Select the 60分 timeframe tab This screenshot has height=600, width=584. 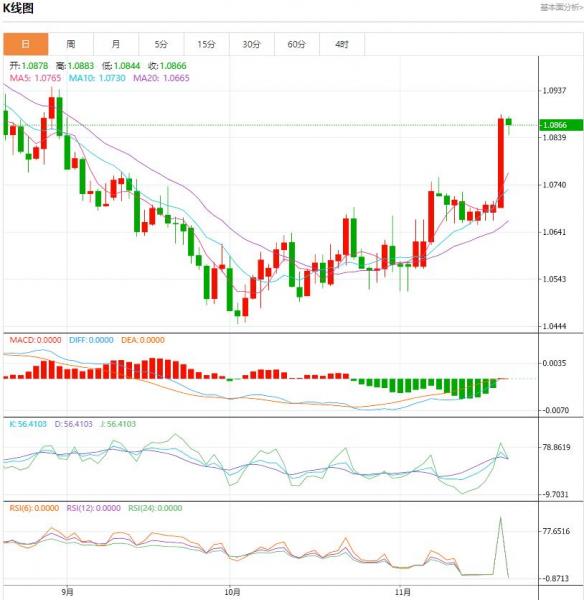pyautogui.click(x=297, y=44)
